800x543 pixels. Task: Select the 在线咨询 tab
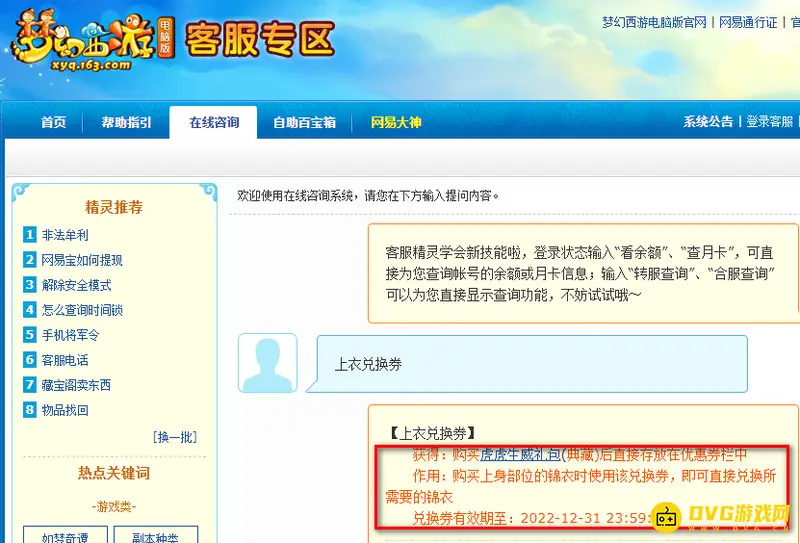(x=214, y=122)
